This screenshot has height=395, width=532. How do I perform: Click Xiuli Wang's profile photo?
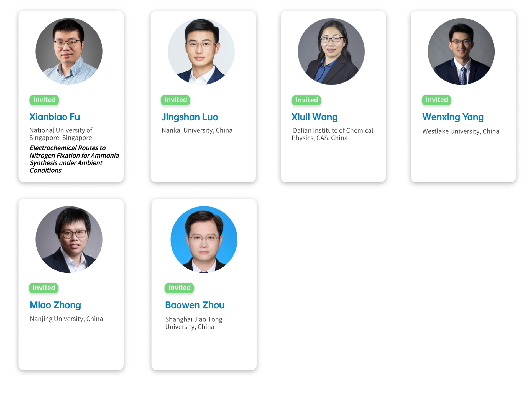point(331,51)
